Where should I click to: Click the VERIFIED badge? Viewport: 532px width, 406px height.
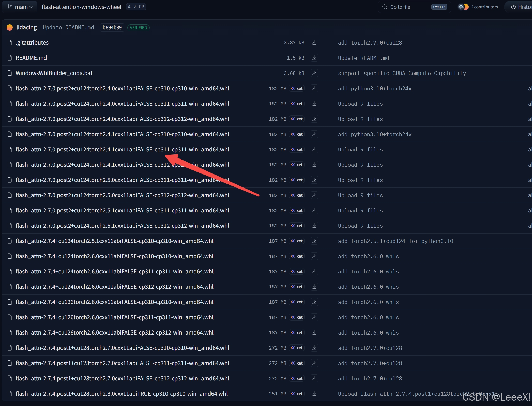click(x=138, y=28)
